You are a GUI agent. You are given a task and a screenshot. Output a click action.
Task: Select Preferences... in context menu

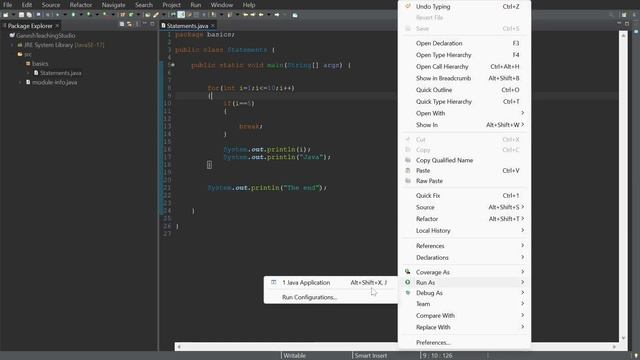(464, 342)
